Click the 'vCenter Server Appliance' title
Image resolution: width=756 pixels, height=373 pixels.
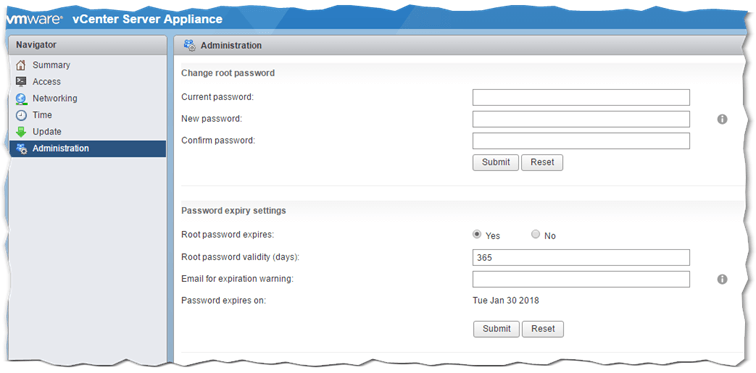pyautogui.click(x=148, y=19)
